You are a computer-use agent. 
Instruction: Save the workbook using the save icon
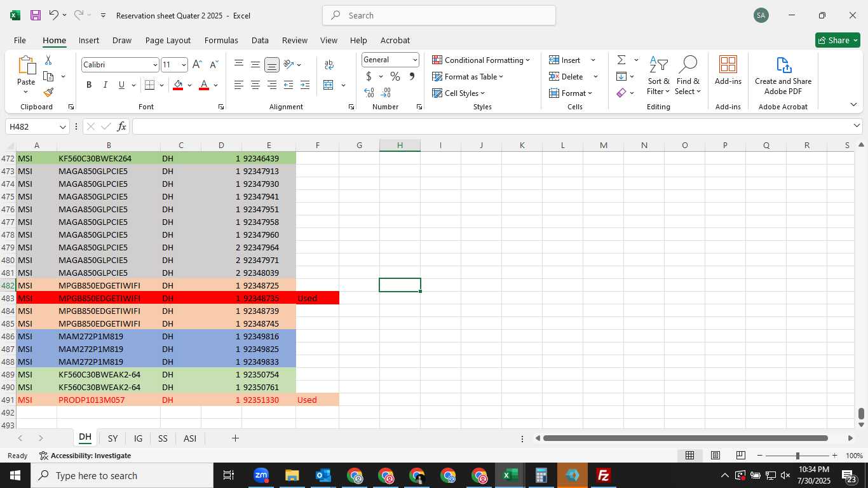(x=36, y=15)
